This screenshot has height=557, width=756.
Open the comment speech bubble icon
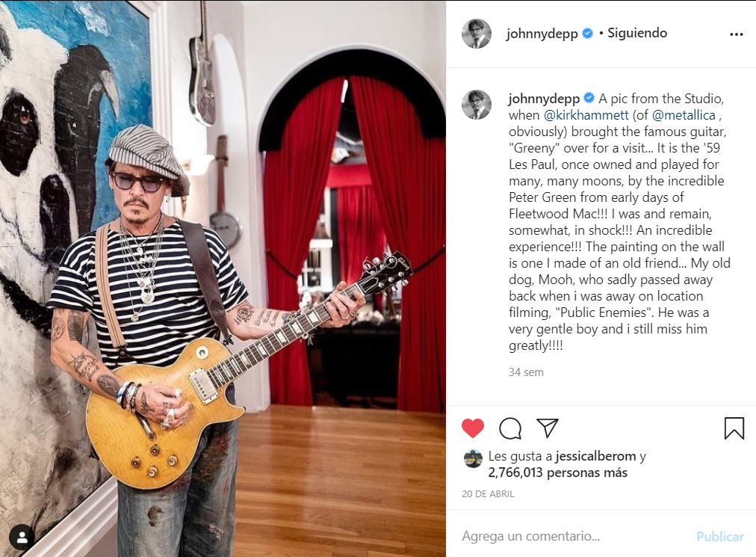coord(510,428)
